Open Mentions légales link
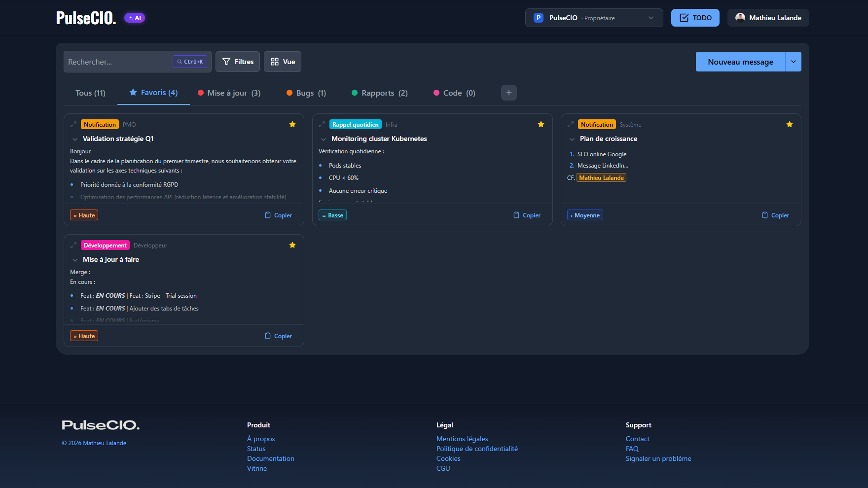 pos(462,439)
